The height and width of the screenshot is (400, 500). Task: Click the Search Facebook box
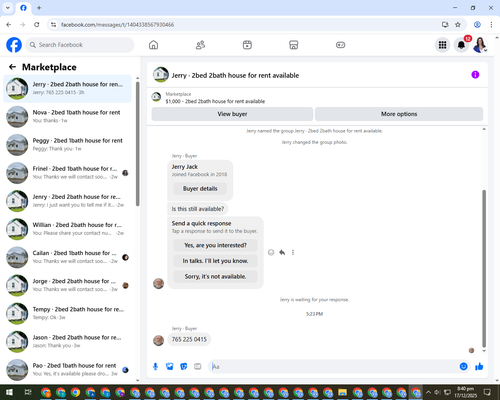tap(80, 45)
